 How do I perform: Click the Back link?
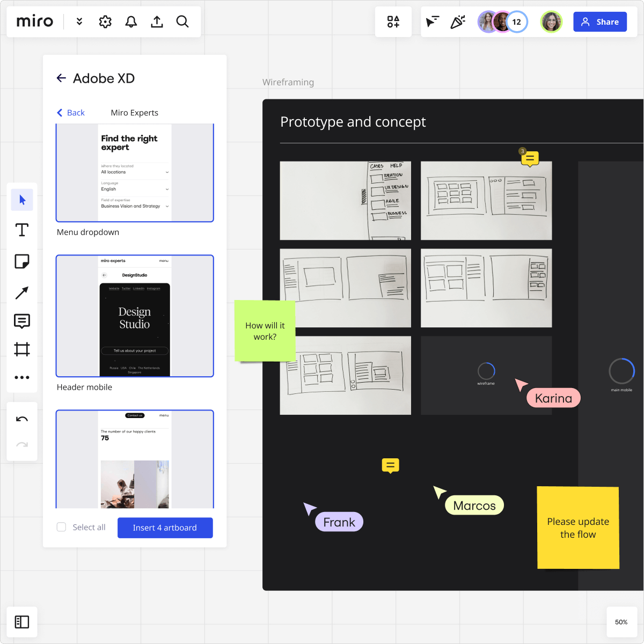coord(71,113)
